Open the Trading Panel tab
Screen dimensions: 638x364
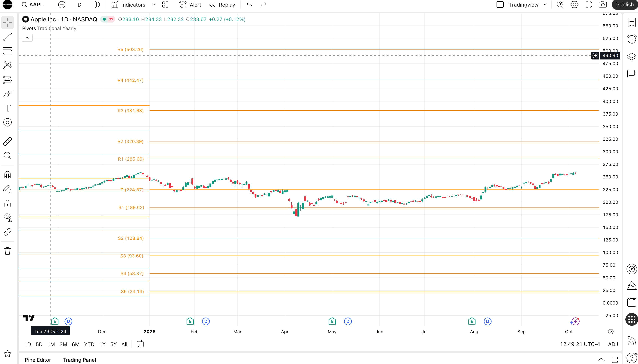click(x=79, y=360)
